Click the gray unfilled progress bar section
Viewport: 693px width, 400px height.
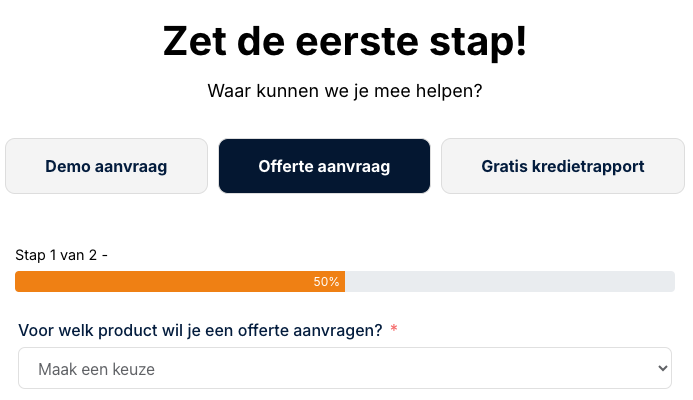tap(510, 282)
